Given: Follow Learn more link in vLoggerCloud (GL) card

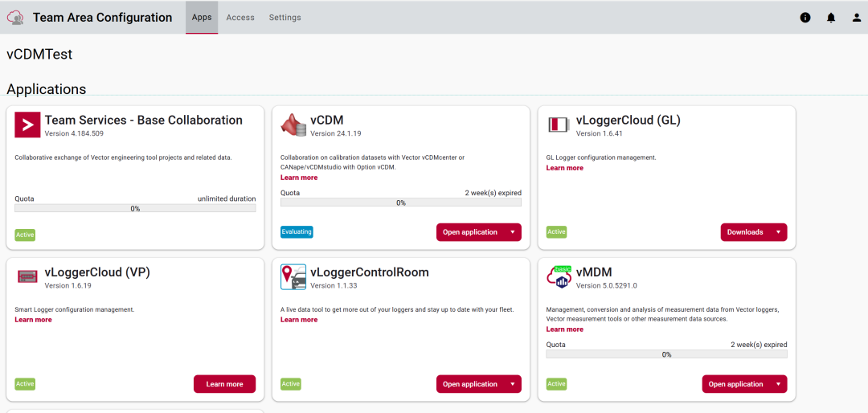Looking at the screenshot, I should point(565,168).
